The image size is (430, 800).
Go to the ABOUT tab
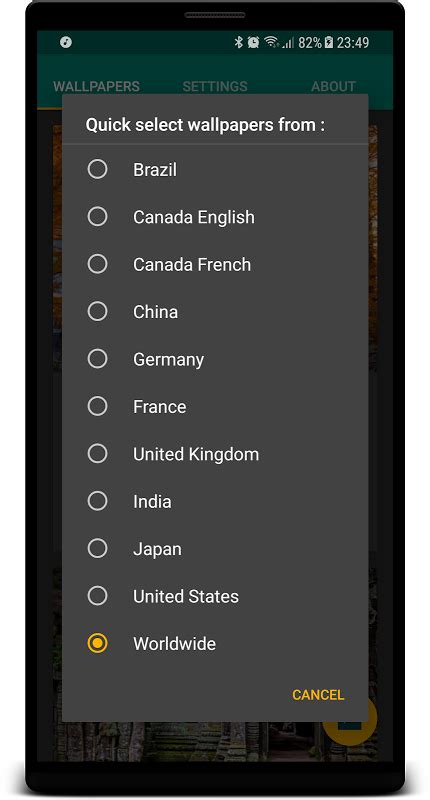[333, 86]
